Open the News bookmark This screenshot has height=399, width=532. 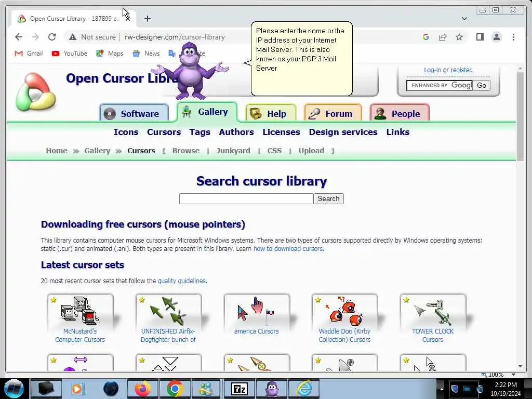tap(146, 54)
